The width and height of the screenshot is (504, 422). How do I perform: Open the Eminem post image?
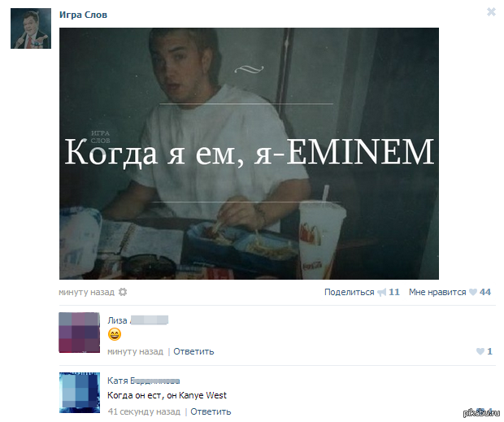click(249, 154)
